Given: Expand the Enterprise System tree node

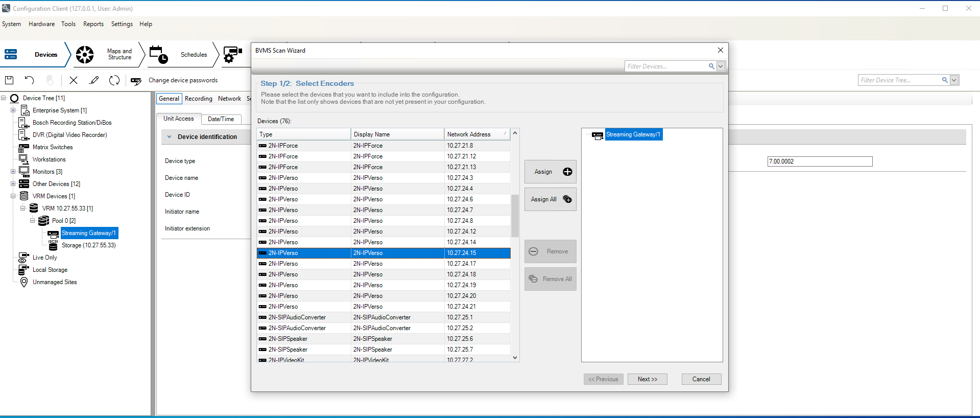Looking at the screenshot, I should click(x=13, y=110).
